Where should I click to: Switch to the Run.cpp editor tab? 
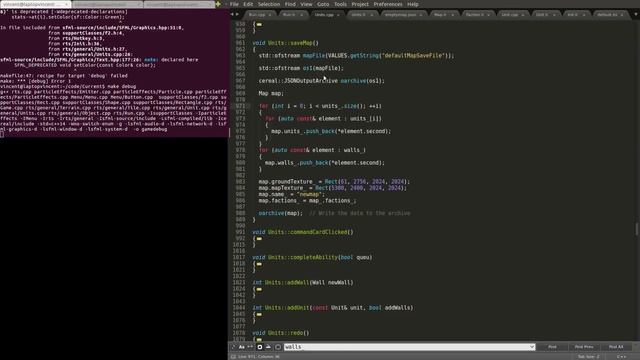tap(257, 15)
